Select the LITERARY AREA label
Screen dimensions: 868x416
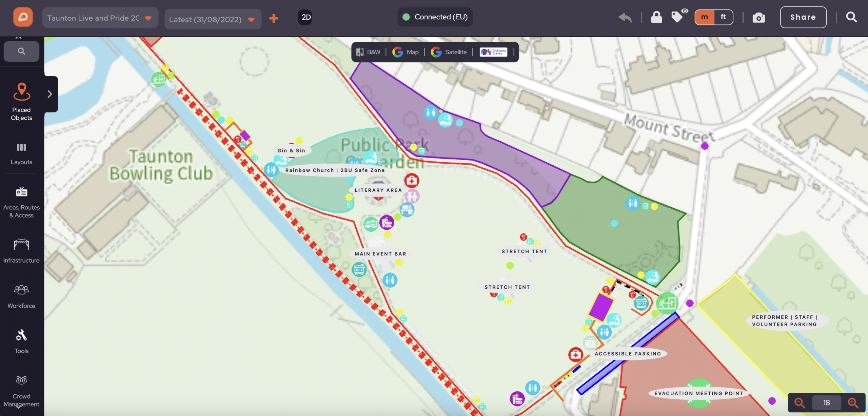(x=378, y=190)
